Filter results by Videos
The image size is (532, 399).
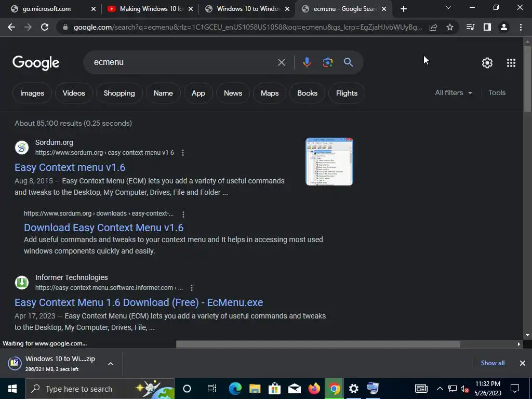[x=74, y=93]
